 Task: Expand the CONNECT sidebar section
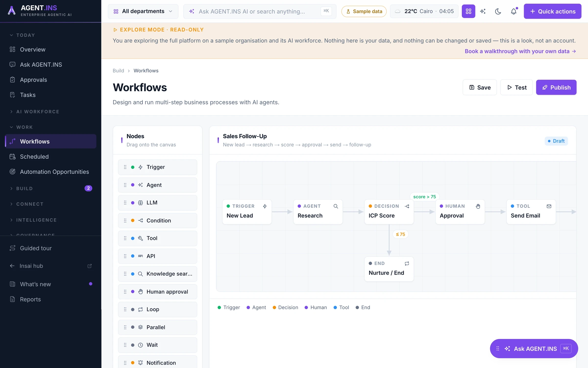(x=27, y=204)
